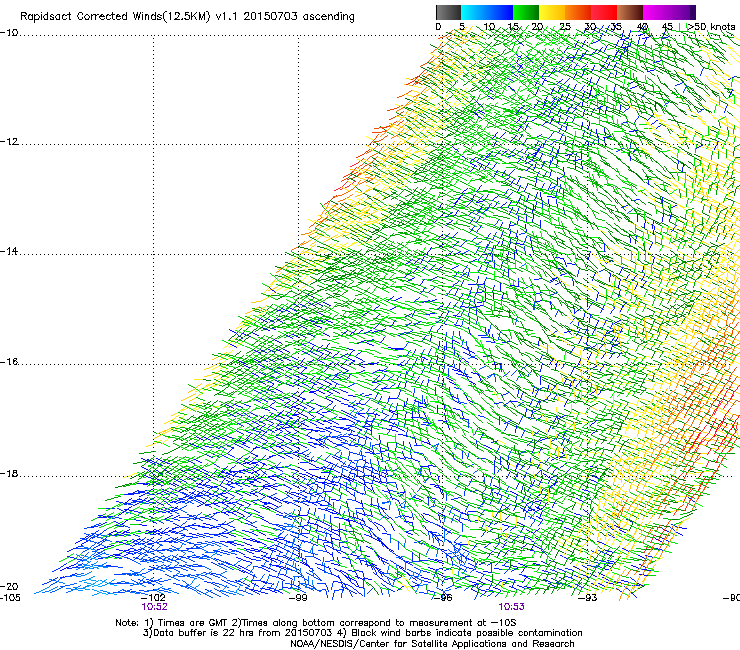
Task: Click the NOAA/NESDIS credit line
Action: pos(432,644)
